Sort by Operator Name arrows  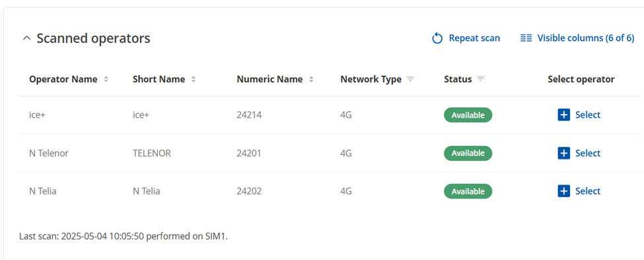tap(106, 79)
